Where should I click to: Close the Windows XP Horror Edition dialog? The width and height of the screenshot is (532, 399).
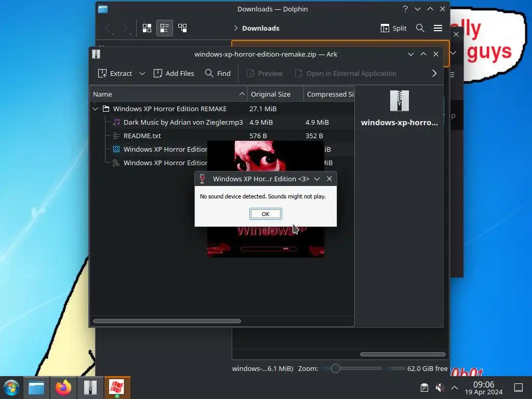click(x=329, y=179)
